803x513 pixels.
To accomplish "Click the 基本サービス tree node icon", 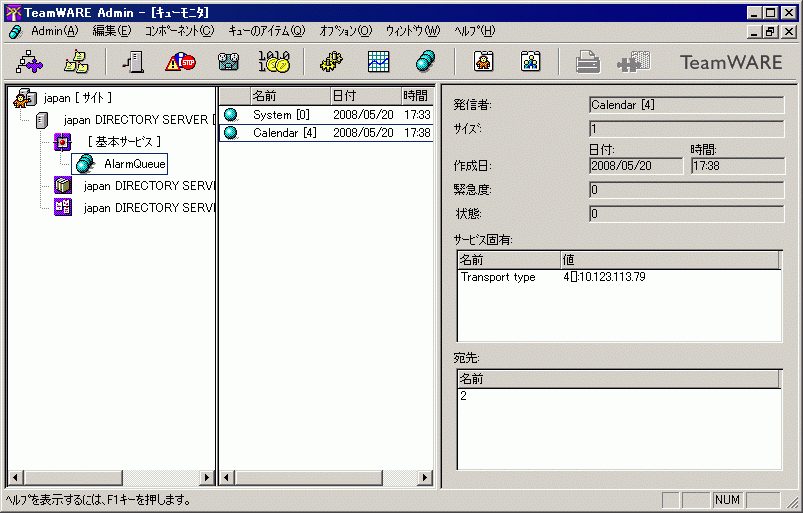I will (x=62, y=141).
